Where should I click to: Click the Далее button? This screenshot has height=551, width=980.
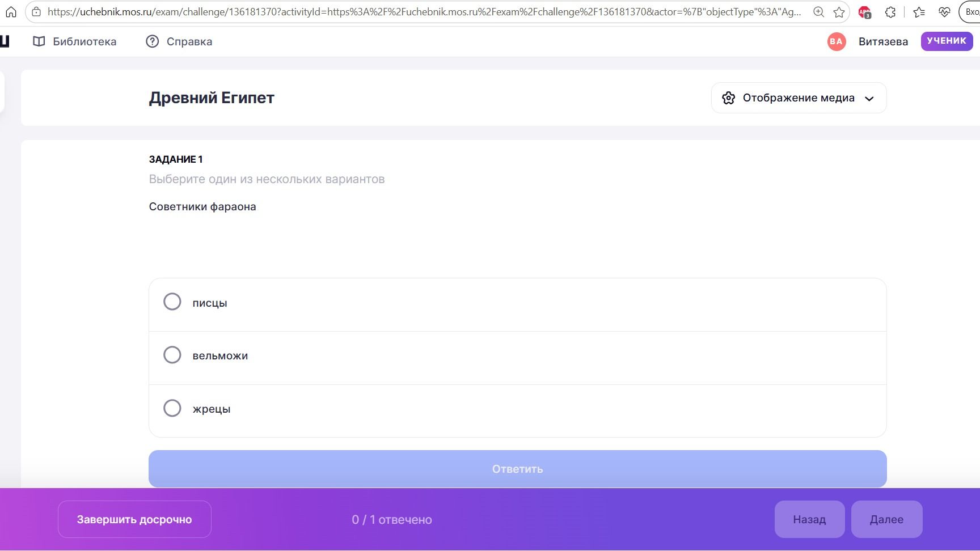(886, 519)
